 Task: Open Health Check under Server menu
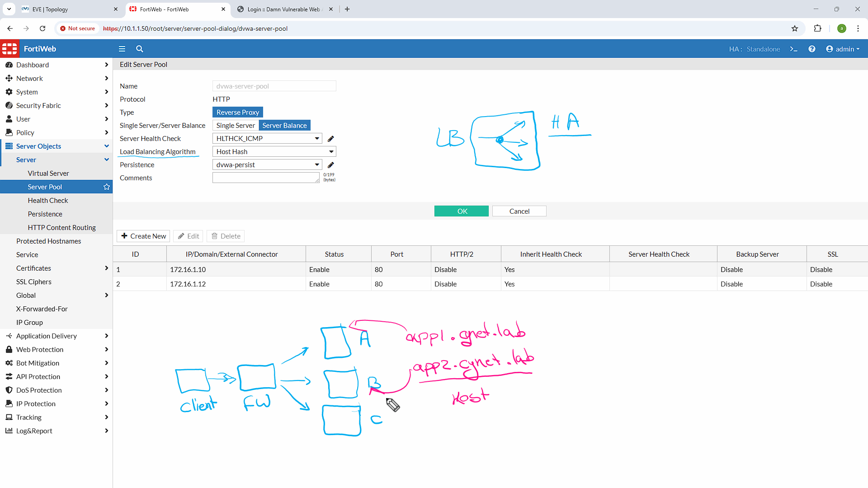click(47, 200)
